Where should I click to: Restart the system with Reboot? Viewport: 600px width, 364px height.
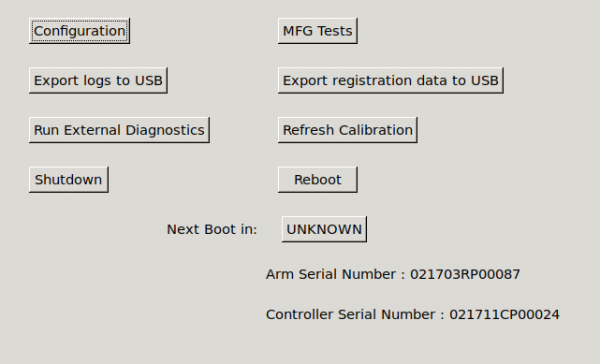318,180
